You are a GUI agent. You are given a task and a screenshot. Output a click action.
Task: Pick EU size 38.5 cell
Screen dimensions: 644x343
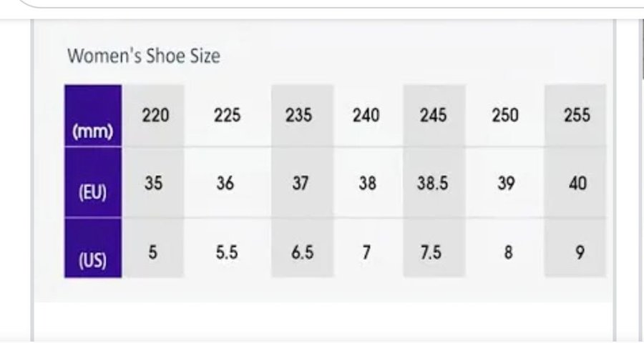pyautogui.click(x=433, y=184)
